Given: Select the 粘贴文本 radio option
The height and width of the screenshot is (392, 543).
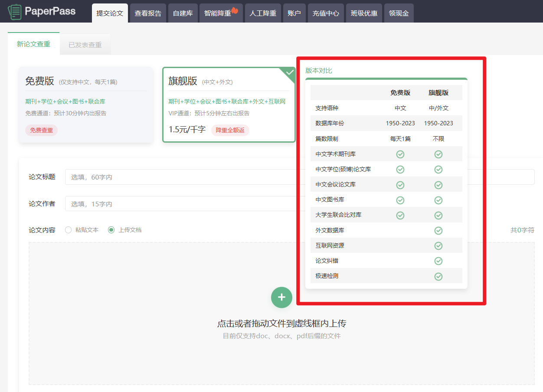Looking at the screenshot, I should point(68,230).
